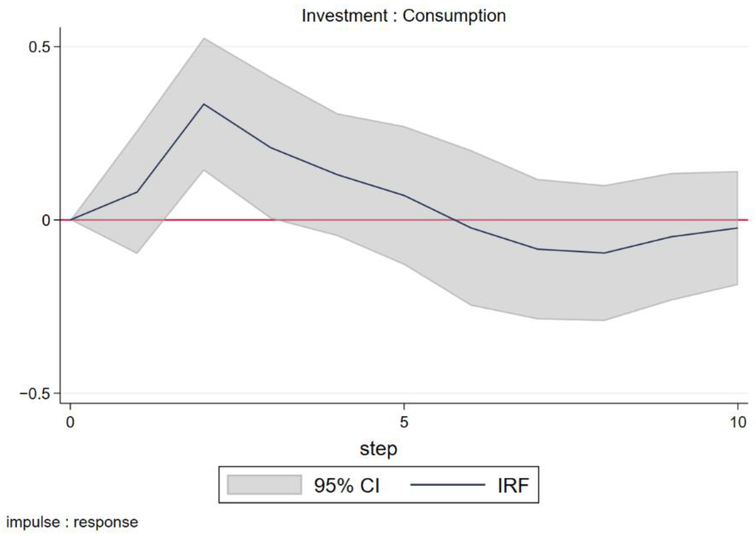Click the IRF line's end at step 10

(x=737, y=228)
